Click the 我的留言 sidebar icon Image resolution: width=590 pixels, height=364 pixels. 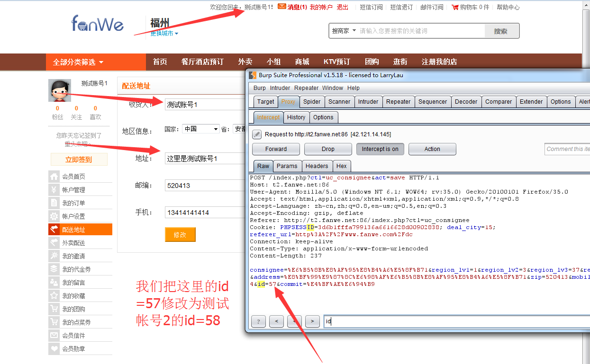pyautogui.click(x=54, y=283)
